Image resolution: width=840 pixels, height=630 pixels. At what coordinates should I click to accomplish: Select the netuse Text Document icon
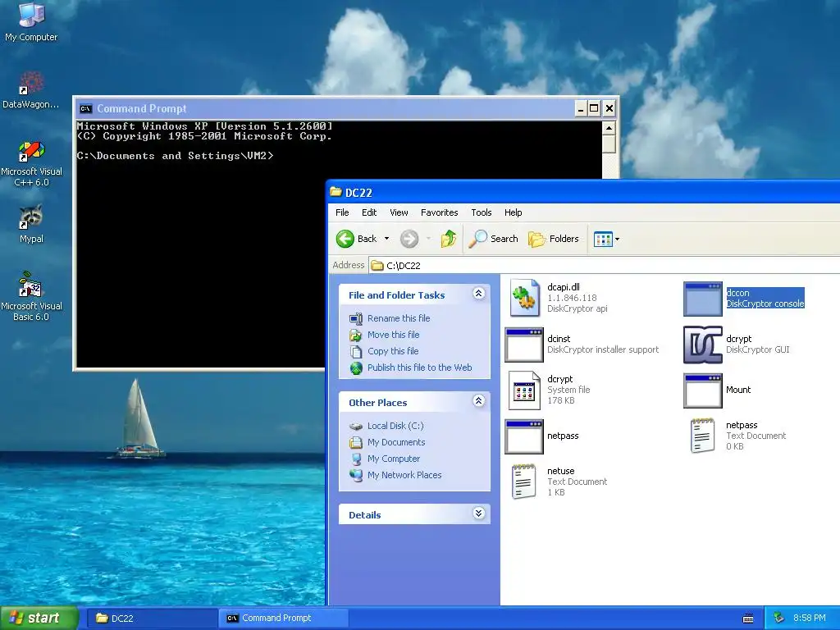click(524, 482)
